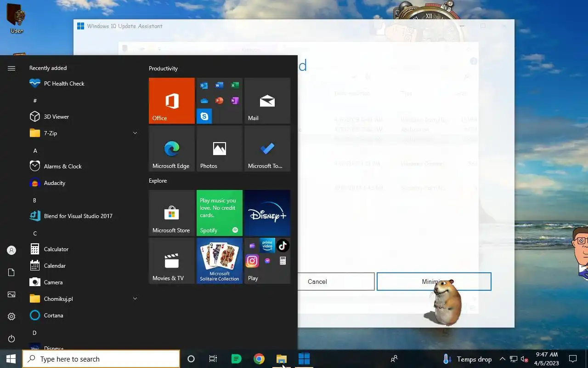Click the taskbar search box
The image size is (588, 368).
pos(101,359)
